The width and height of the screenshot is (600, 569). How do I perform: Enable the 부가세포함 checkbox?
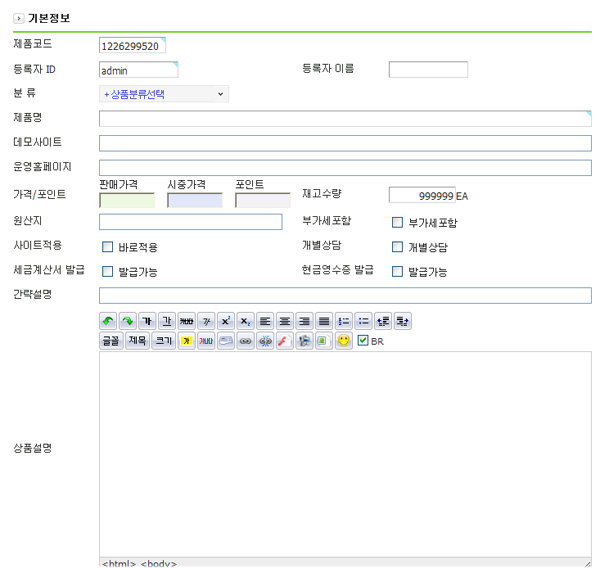coord(398,223)
